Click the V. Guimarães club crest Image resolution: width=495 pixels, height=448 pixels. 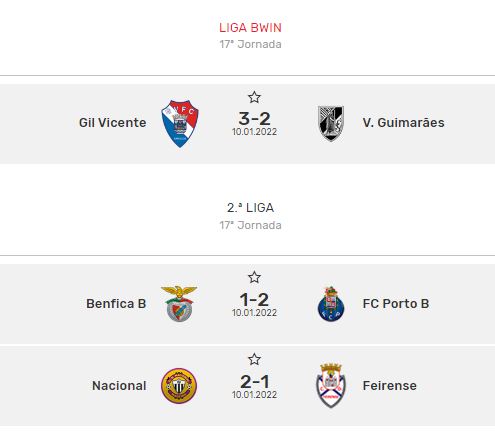click(331, 124)
